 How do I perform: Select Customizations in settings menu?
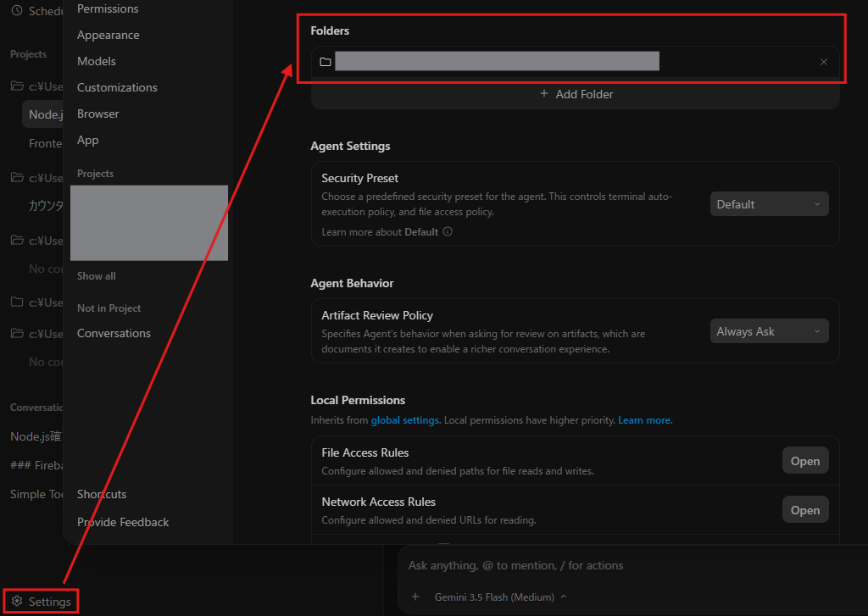click(117, 87)
